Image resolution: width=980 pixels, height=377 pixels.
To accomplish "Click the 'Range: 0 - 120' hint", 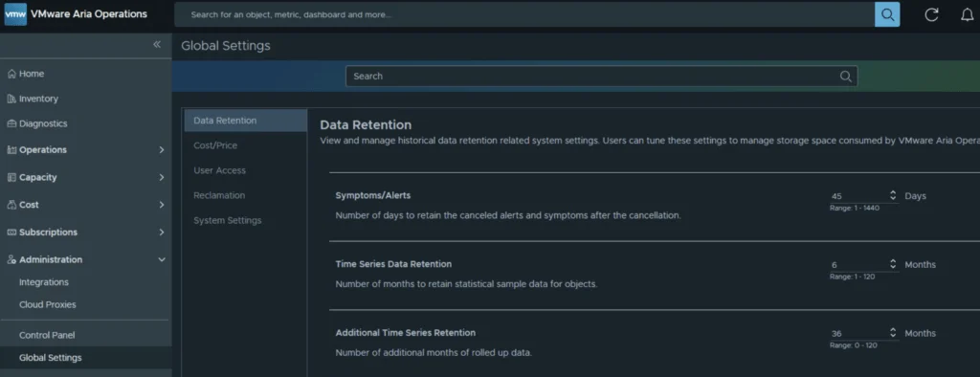I will pyautogui.click(x=853, y=345).
